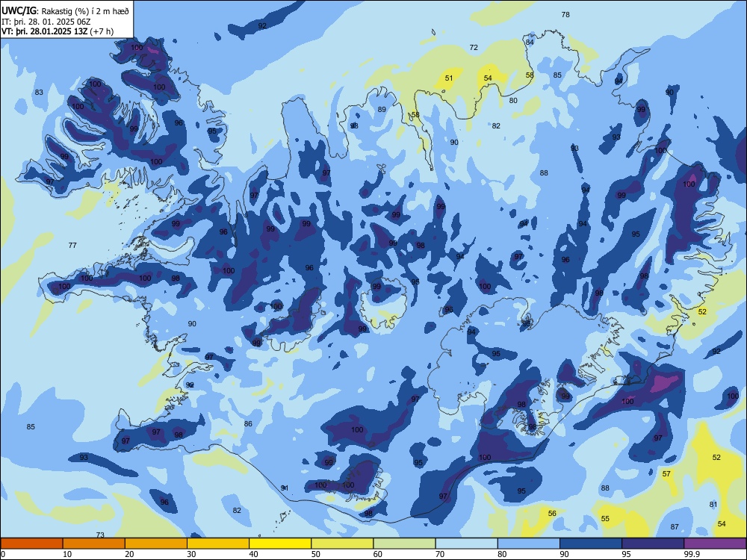The width and height of the screenshot is (747, 560).
Task: Click the map value '89' in northern Iceland
Action: pos(382,110)
